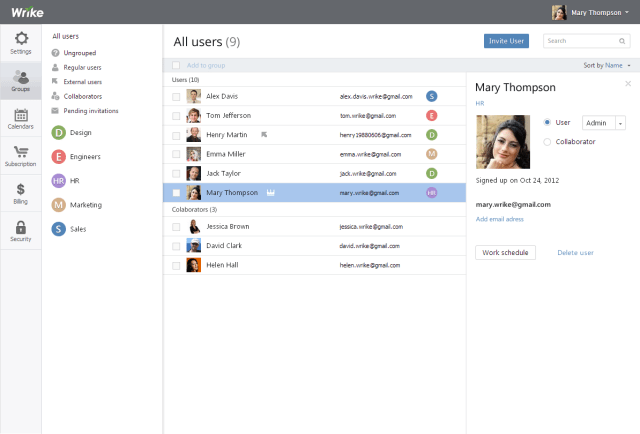This screenshot has height=434, width=640.
Task: Click the Tom Jefferson name
Action: [x=229, y=116]
